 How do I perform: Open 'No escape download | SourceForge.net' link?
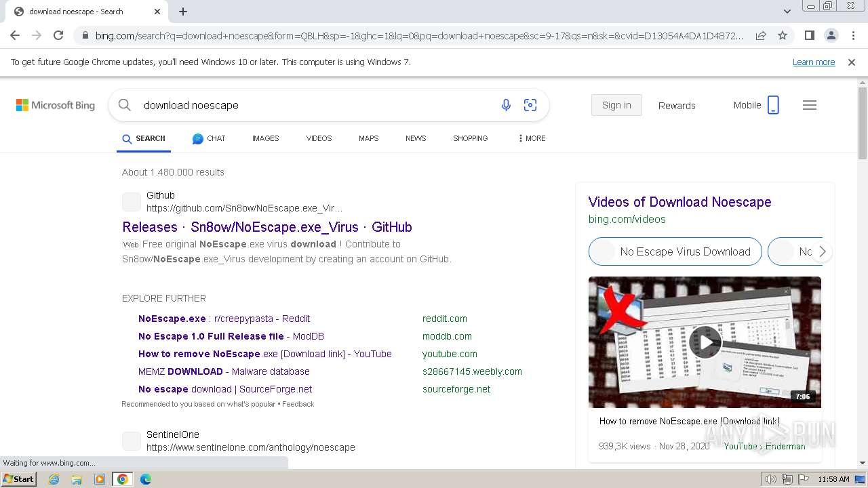click(x=225, y=389)
